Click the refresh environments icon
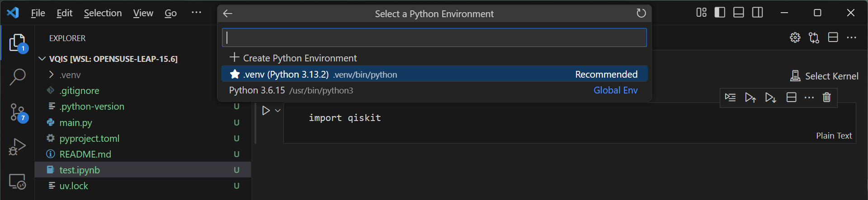The image size is (868, 200). 641,14
